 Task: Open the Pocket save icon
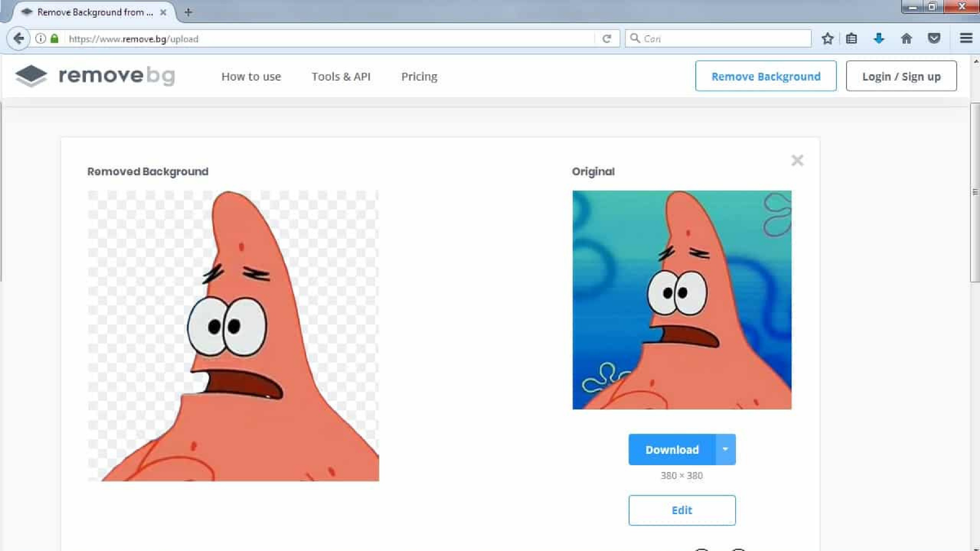(x=932, y=38)
